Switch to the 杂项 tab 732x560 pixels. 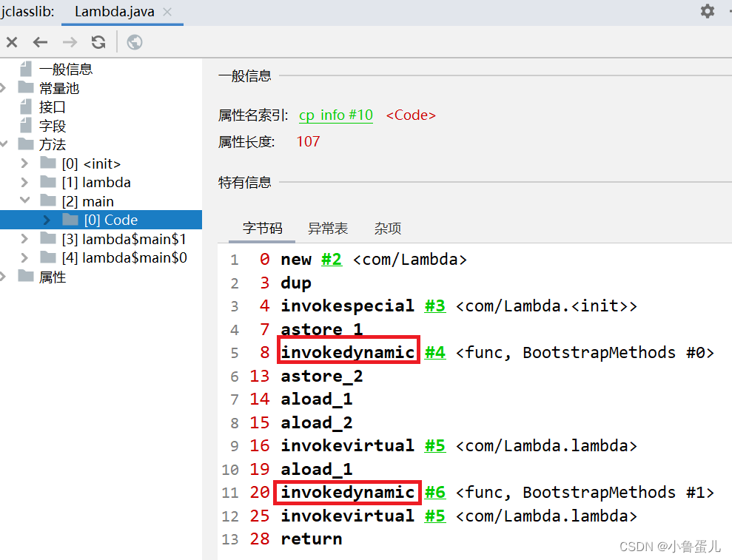pos(387,229)
